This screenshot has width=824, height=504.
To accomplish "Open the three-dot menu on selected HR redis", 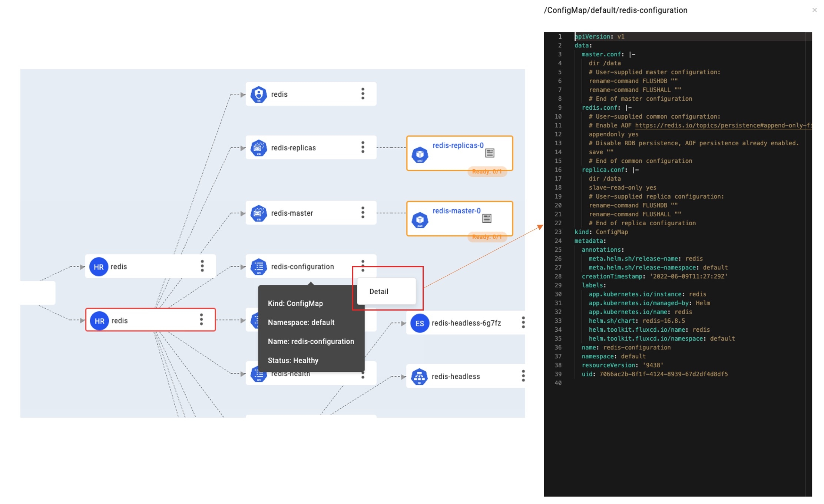I will (201, 319).
